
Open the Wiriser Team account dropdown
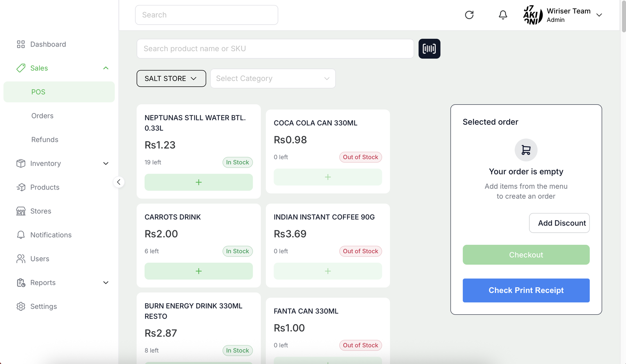point(599,15)
